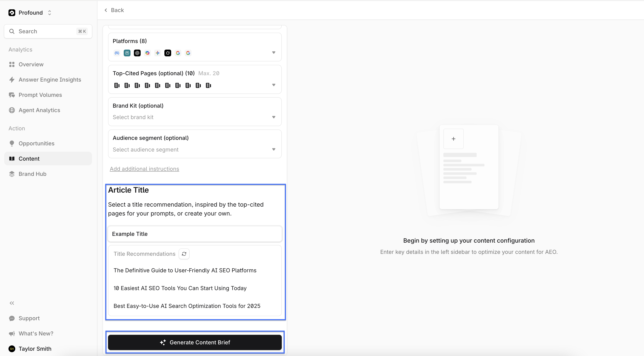Click the first Google platform icon

pos(178,53)
